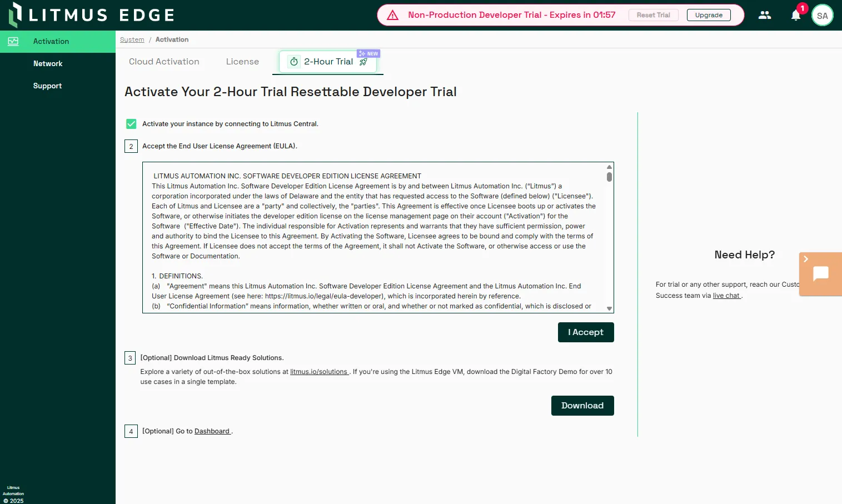842x504 pixels.
Task: Collapse the chat widget arrow
Action: coord(805,259)
